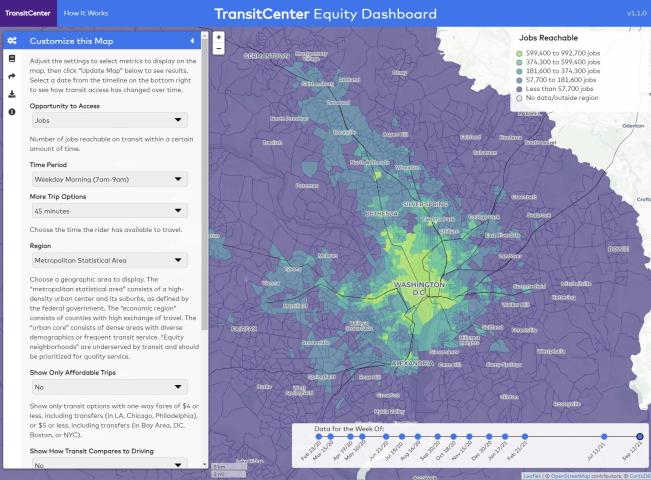Select the Aug 16/20 timeline date
This screenshot has width=651, height=480.
point(418,436)
